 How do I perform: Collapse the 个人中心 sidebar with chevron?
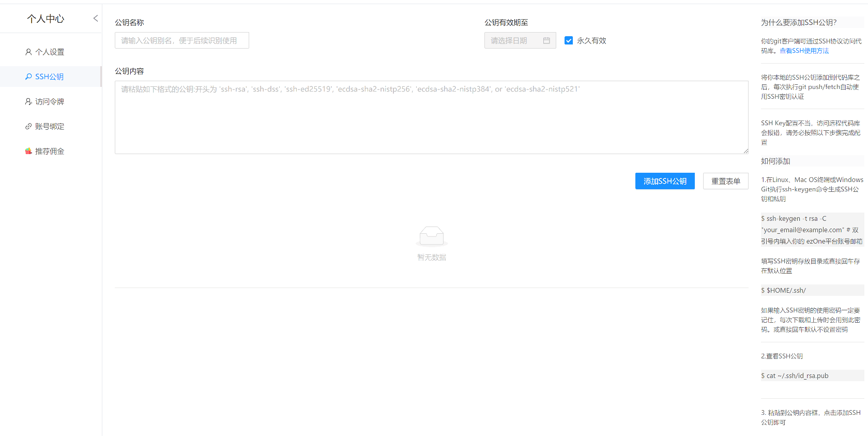point(96,19)
